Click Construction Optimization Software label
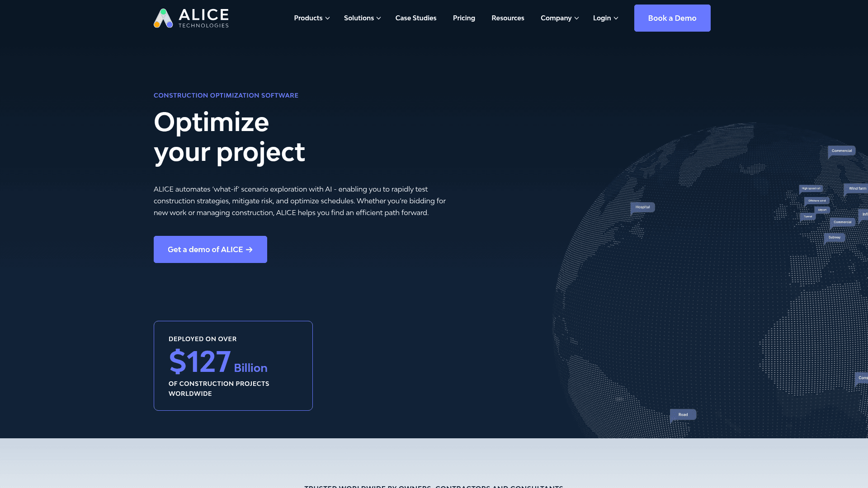 coord(226,95)
